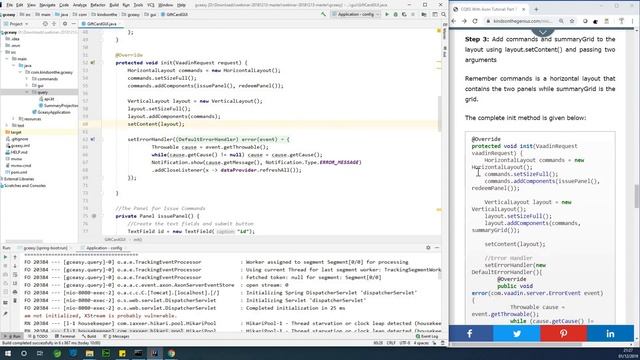This screenshot has width=640, height=360.
Task: Open search everywhere magnifier in IntelliJ toolbar
Action: click(x=444, y=14)
